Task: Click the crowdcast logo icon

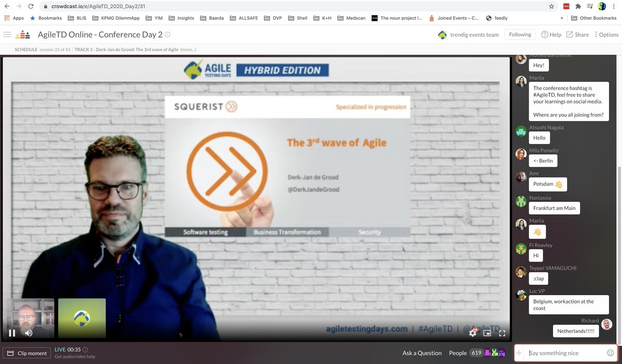Action: (x=23, y=35)
